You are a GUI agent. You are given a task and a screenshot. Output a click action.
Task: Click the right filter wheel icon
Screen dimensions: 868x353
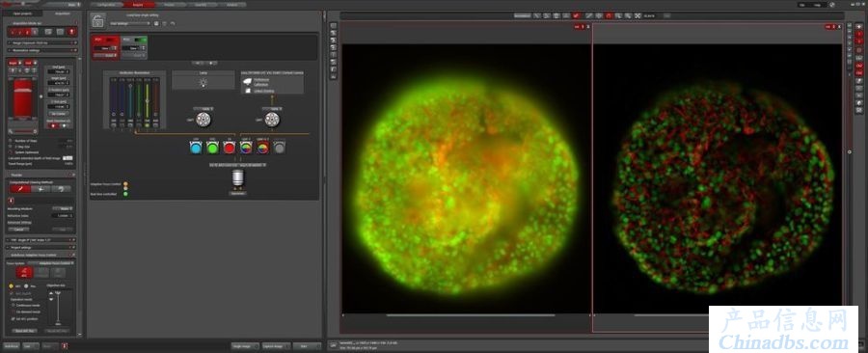271,119
